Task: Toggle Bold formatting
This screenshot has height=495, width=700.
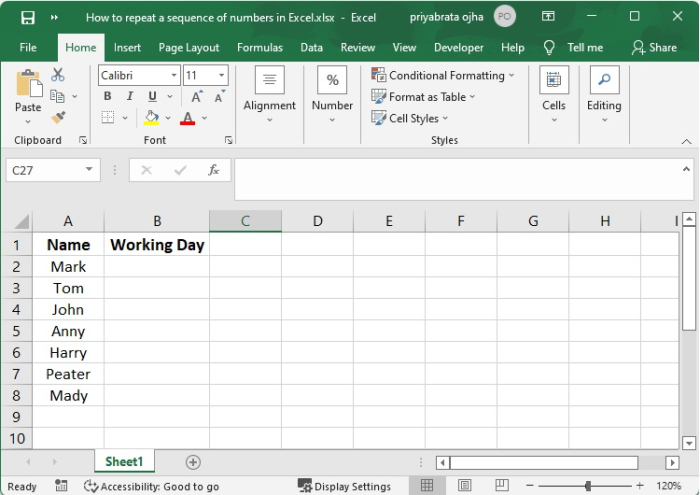Action: [x=108, y=96]
